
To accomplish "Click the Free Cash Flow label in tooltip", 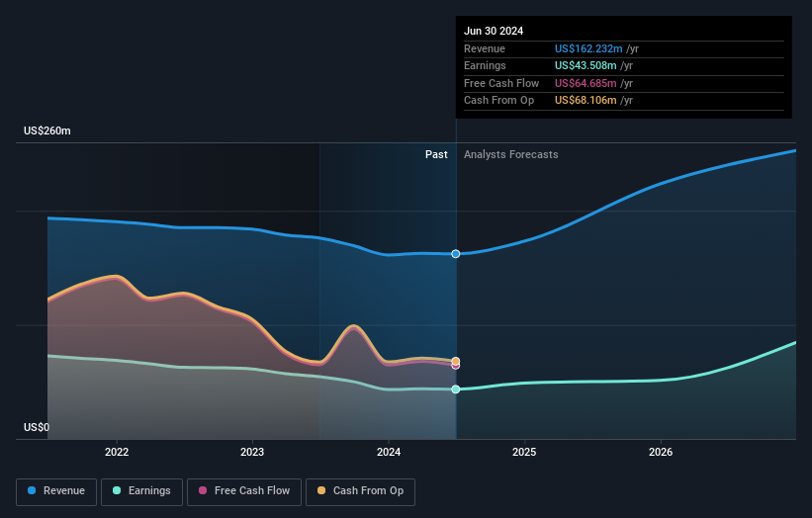I will click(x=501, y=83).
